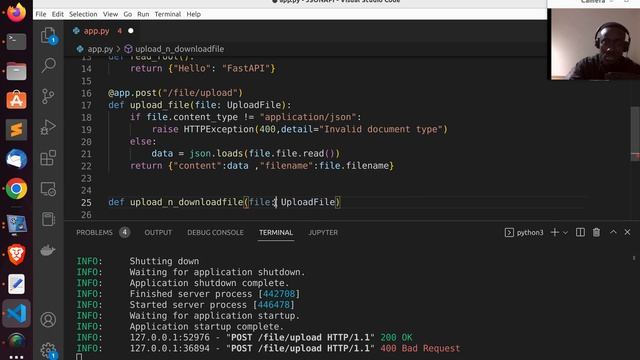Close the terminal panel
640x360 pixels.
[627, 232]
